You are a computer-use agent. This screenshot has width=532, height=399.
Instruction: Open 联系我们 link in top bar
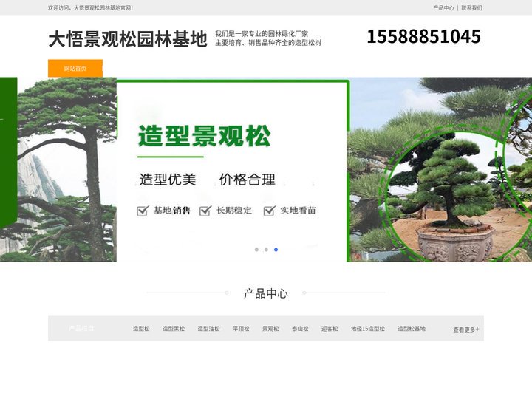471,8
